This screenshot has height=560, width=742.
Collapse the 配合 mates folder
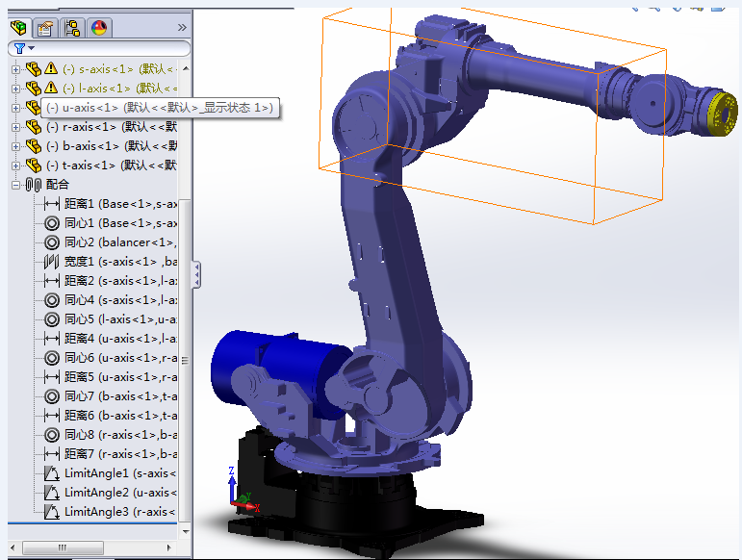[x=15, y=185]
